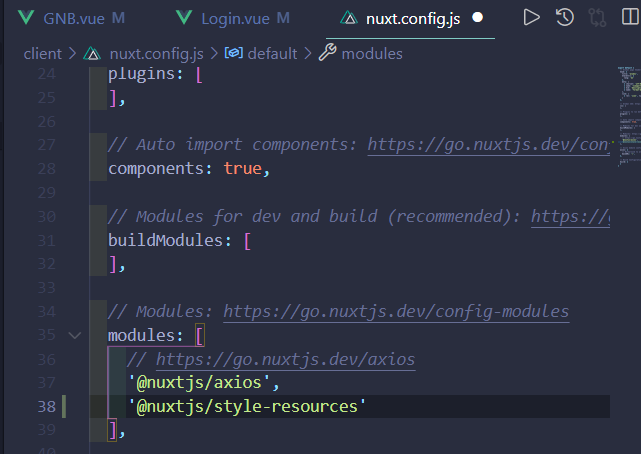The height and width of the screenshot is (454, 641).
Task: Click 'components:' on line 28
Action: click(160, 169)
